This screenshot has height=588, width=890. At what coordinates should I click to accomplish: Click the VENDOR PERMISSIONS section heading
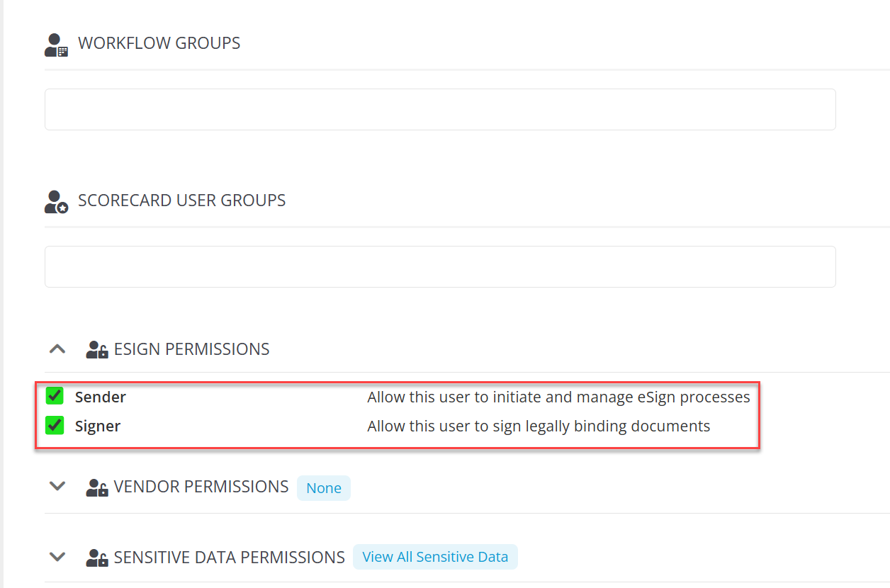[x=201, y=487]
